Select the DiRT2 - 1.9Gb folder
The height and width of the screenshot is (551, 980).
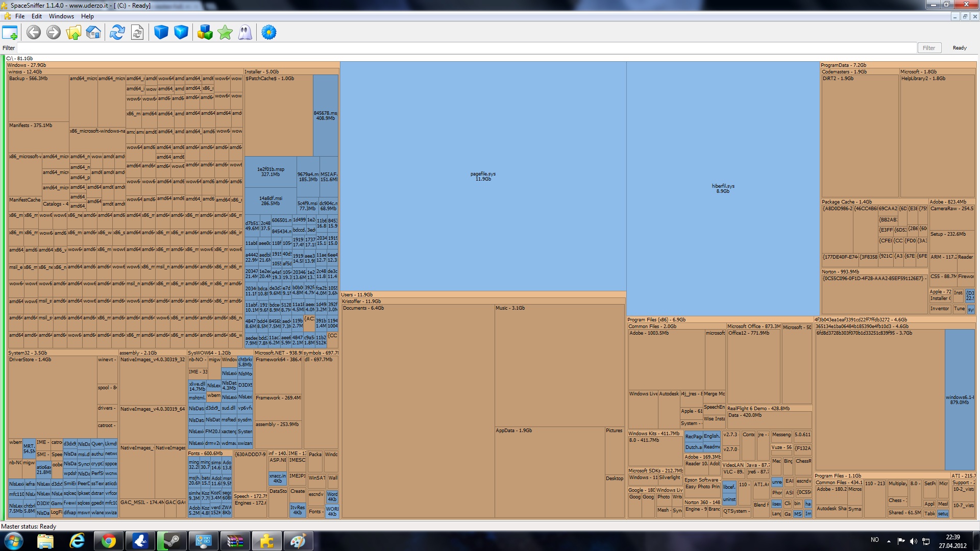[x=860, y=136]
